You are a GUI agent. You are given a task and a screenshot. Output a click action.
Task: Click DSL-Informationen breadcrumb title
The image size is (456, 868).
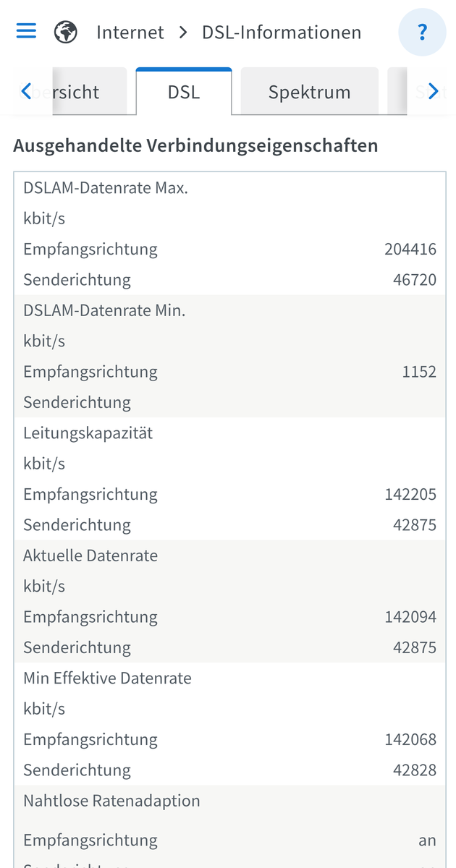(x=282, y=33)
